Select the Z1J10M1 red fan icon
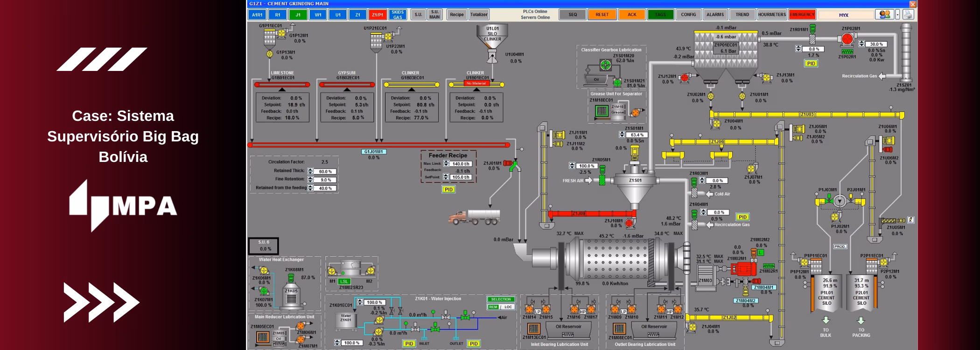This screenshot has width=980, height=350. [630, 223]
